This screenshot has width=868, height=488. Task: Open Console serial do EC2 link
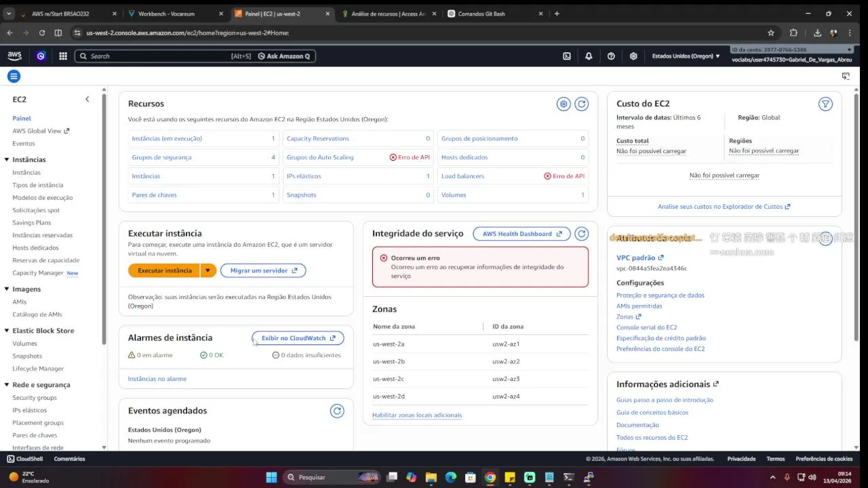pyautogui.click(x=646, y=327)
